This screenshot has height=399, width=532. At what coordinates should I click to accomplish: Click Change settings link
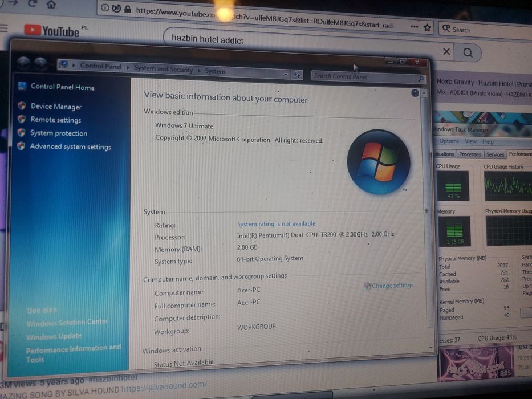click(x=392, y=286)
